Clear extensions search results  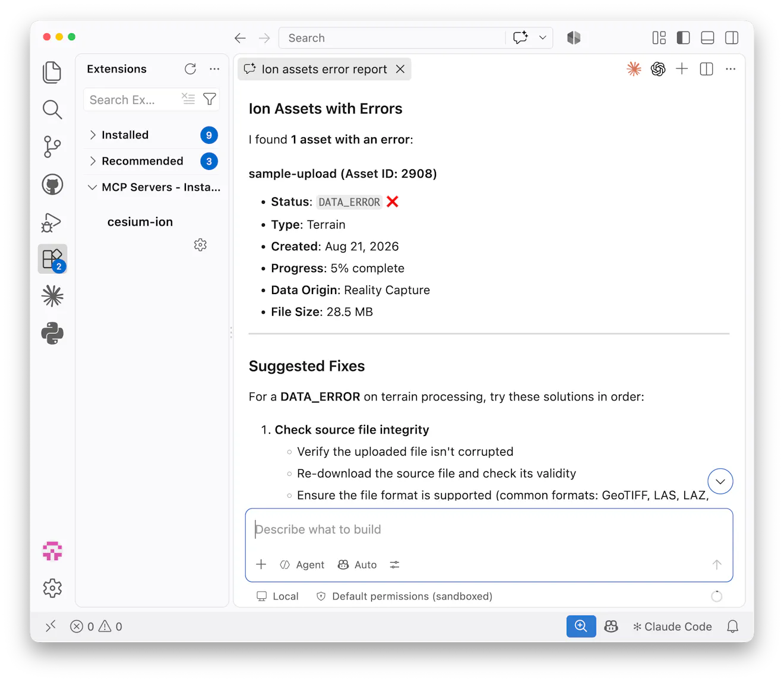tap(188, 99)
